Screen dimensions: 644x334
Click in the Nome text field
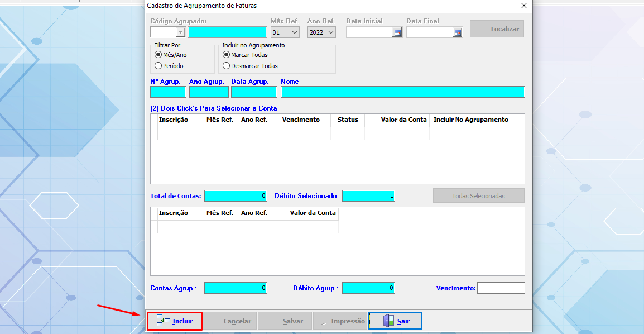[402, 92]
